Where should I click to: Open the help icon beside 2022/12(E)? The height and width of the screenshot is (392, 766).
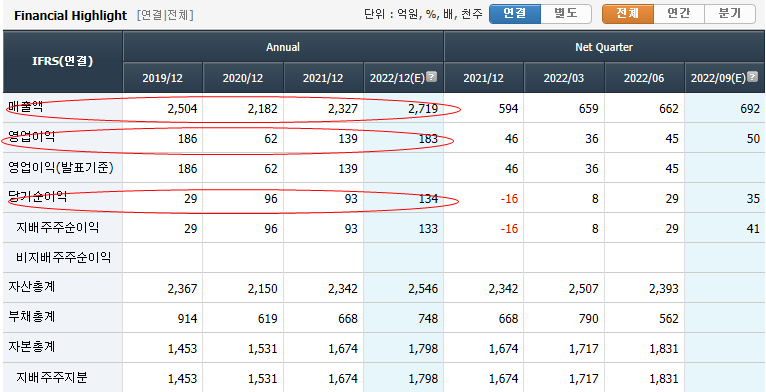pos(431,76)
